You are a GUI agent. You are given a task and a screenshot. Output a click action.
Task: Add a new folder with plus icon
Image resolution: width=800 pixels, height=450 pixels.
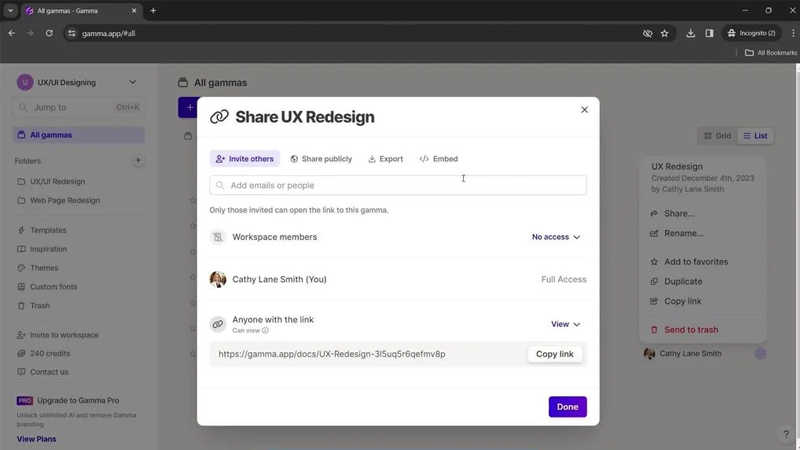pyautogui.click(x=138, y=161)
